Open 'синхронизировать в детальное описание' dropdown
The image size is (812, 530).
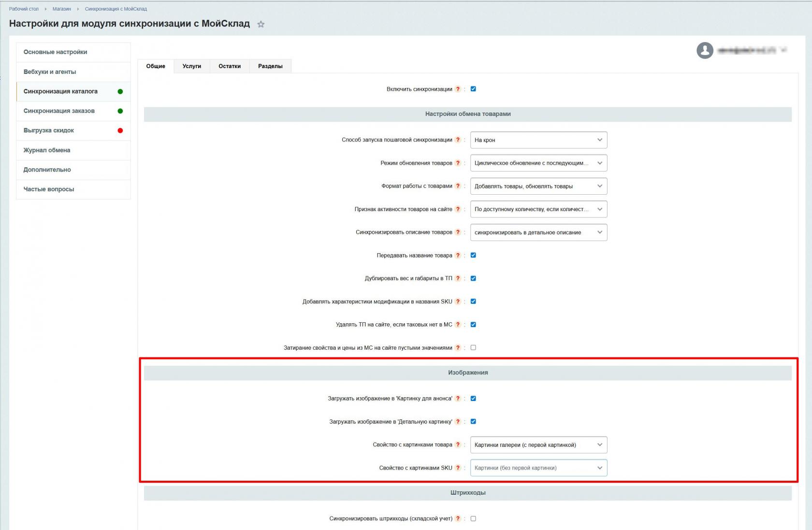pyautogui.click(x=538, y=232)
